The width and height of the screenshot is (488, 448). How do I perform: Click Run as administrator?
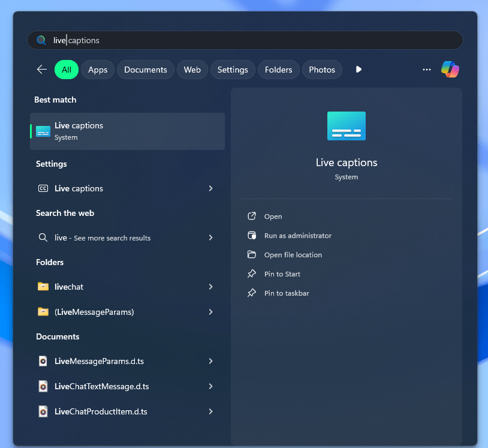pos(298,236)
